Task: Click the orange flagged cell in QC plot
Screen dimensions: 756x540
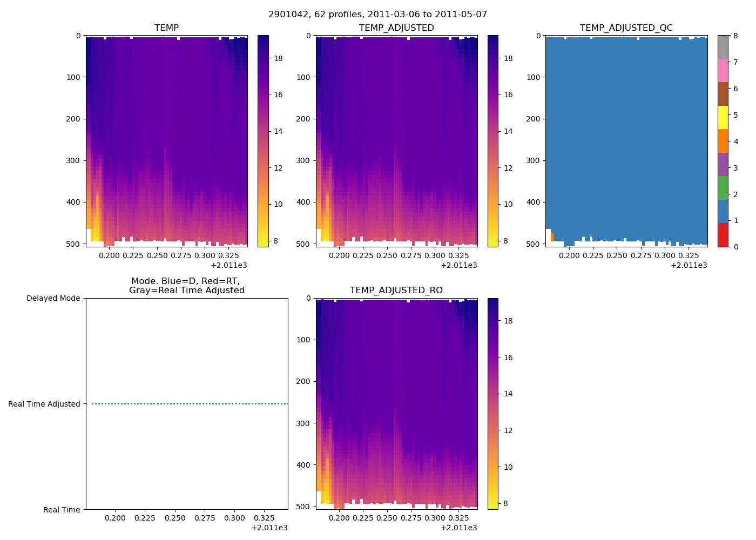Action: (552, 237)
